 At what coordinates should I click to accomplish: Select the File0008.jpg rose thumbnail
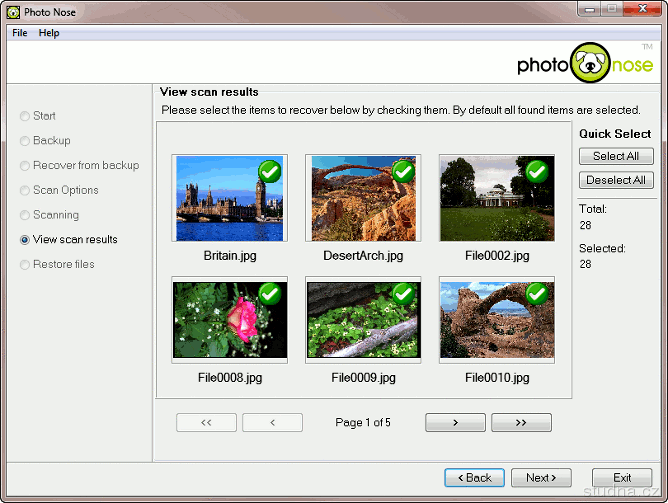pyautogui.click(x=230, y=320)
